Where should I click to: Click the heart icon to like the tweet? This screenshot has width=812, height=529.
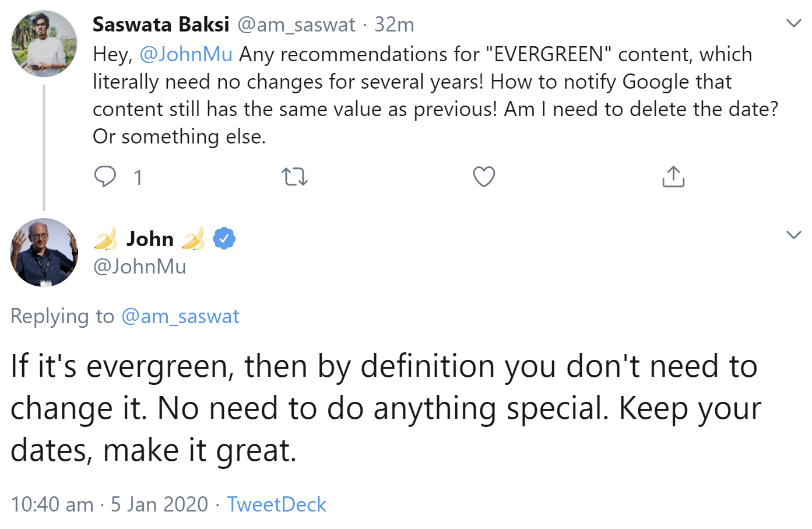tap(483, 176)
